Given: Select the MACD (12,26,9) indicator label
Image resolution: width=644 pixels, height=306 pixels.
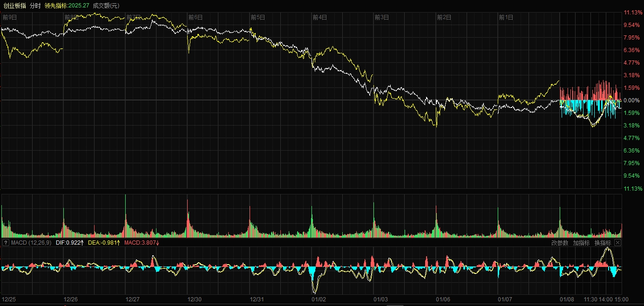Looking at the screenshot, I should click(31, 243).
